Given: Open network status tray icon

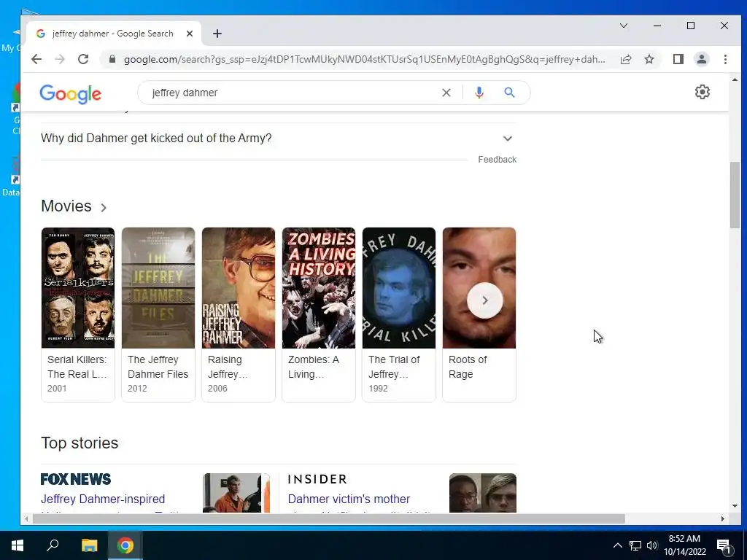Looking at the screenshot, I should click(x=635, y=545).
